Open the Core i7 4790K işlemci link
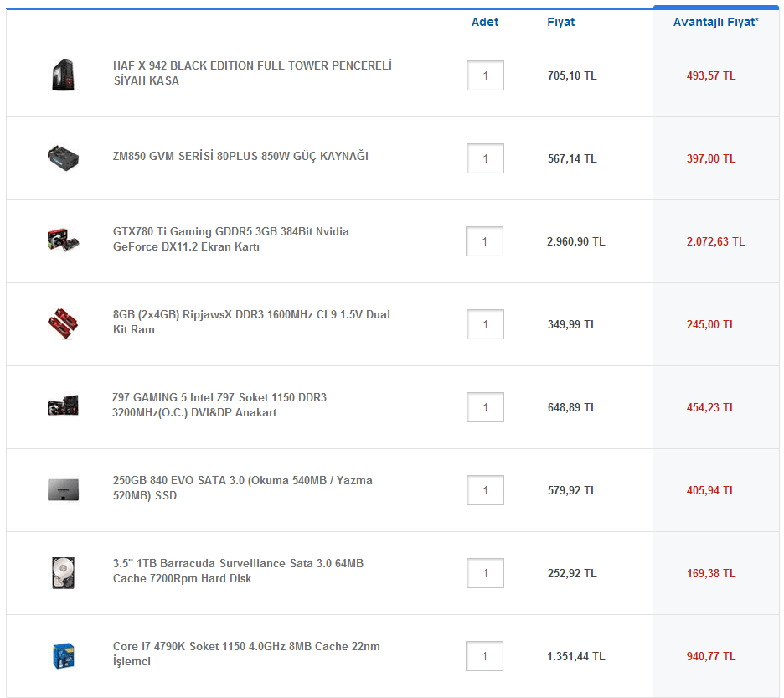Image resolution: width=784 pixels, height=698 pixels. [246, 654]
